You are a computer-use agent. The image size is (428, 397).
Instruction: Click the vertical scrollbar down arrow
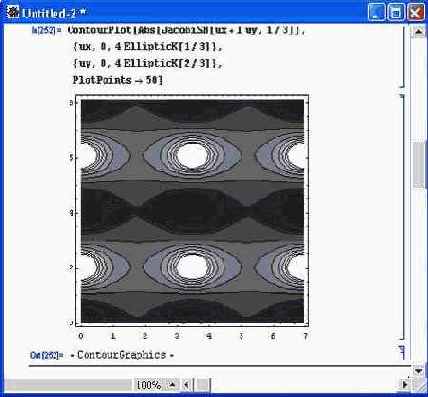(x=419, y=370)
